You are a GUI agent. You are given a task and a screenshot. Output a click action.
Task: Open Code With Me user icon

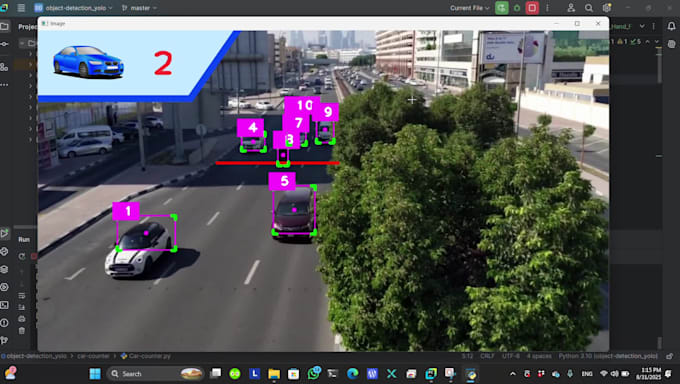point(571,8)
